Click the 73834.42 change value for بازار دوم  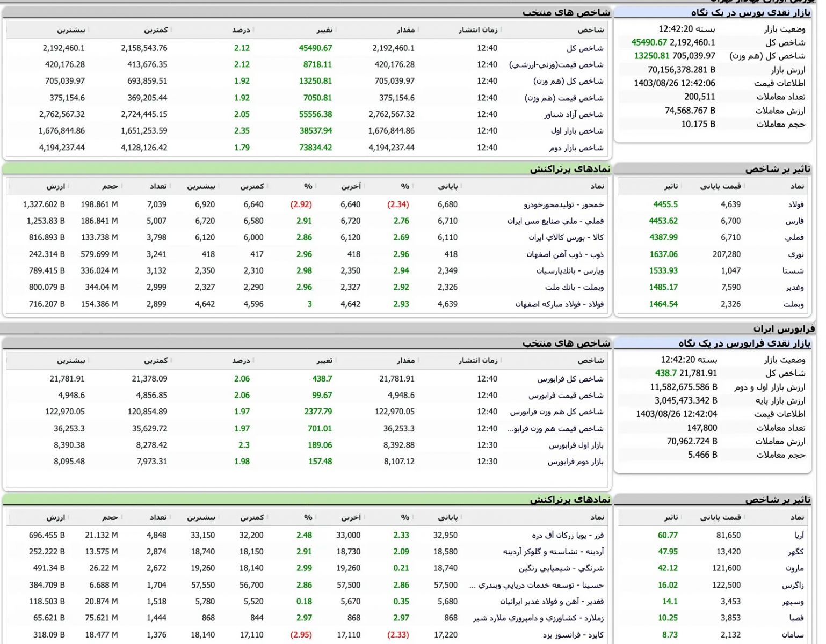click(316, 148)
